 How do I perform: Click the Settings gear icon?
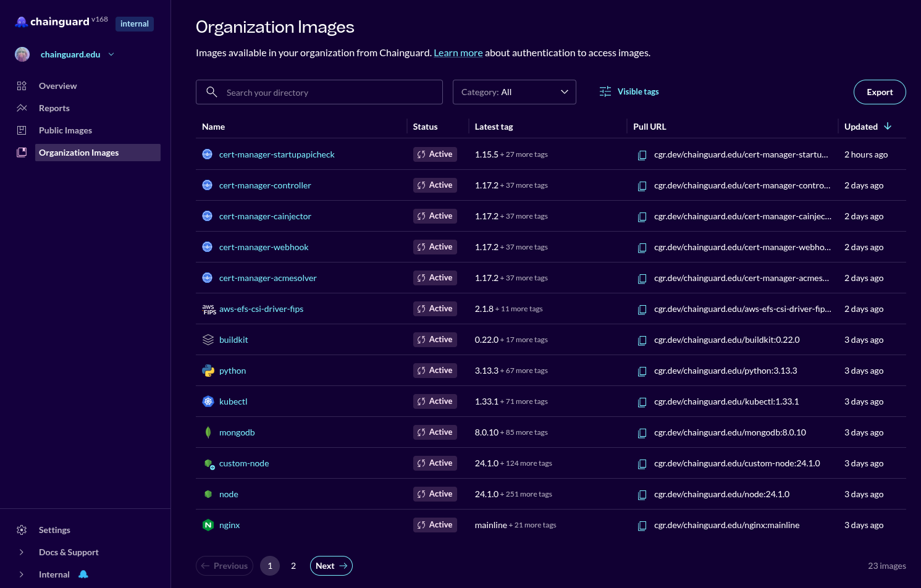click(x=22, y=529)
